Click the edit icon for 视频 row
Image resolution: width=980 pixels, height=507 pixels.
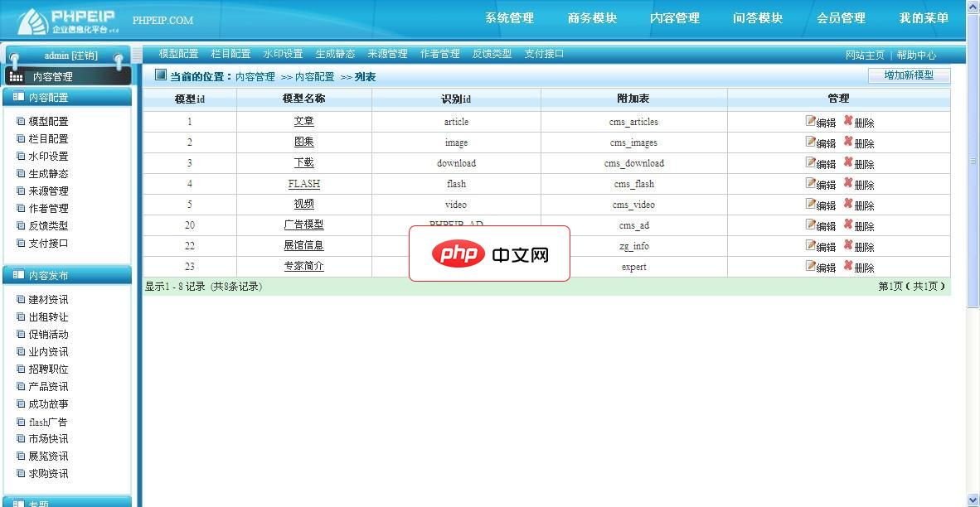coord(811,204)
